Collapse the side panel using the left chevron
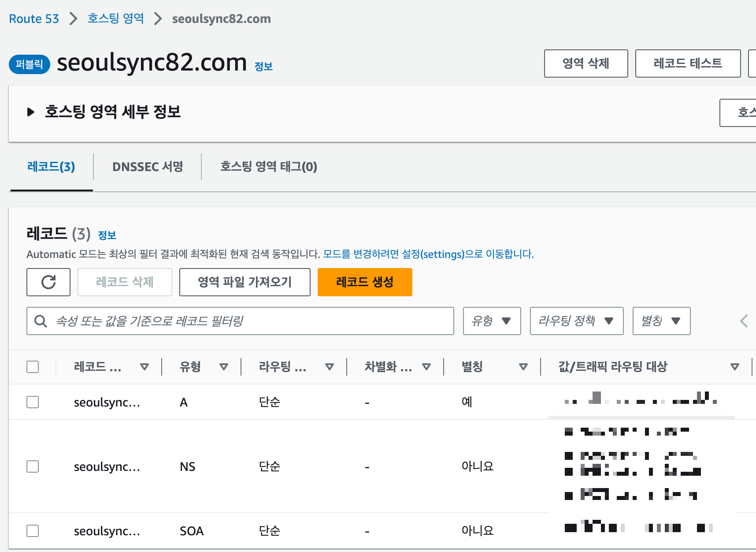The width and height of the screenshot is (756, 552). coord(744,321)
